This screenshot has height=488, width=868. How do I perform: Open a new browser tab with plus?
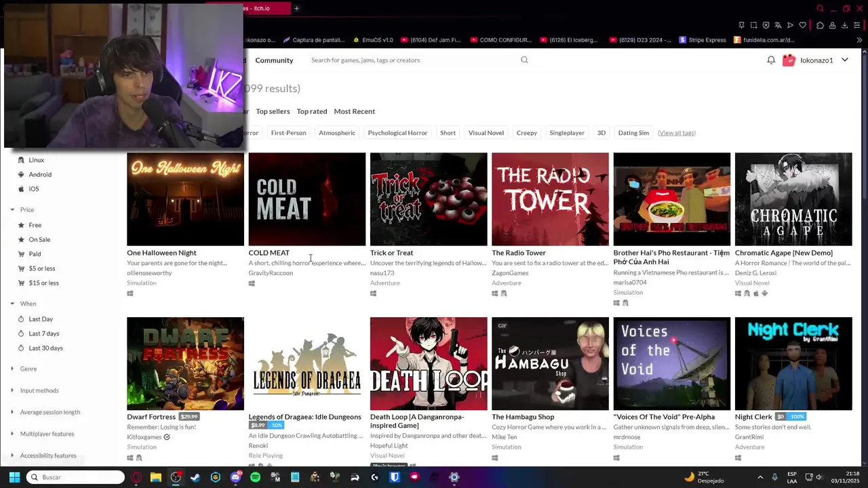296,8
